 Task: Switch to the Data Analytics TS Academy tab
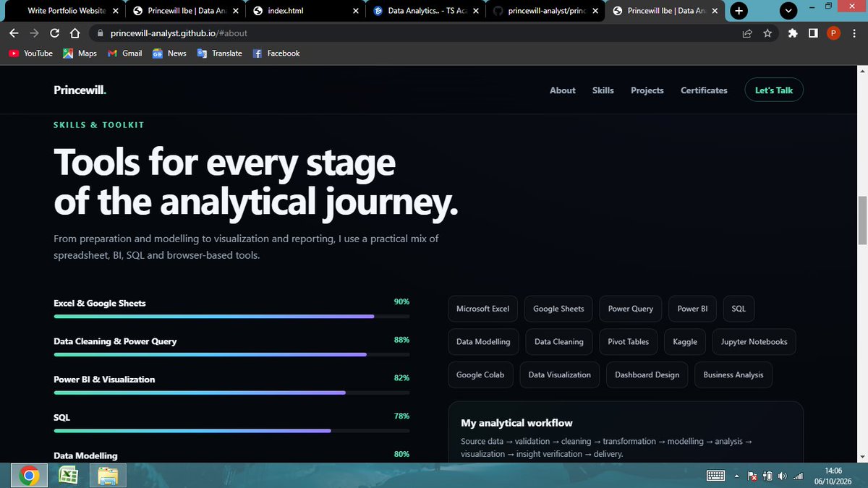tap(425, 11)
